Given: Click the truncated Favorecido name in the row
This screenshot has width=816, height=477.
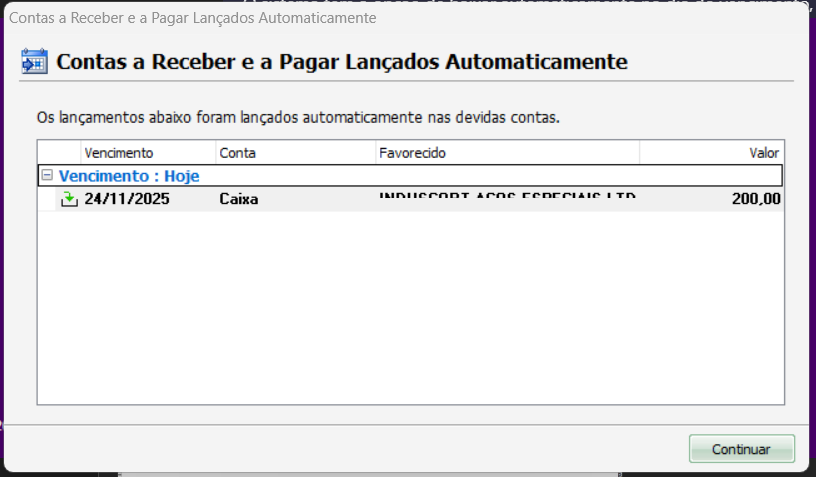Looking at the screenshot, I should [x=506, y=199].
